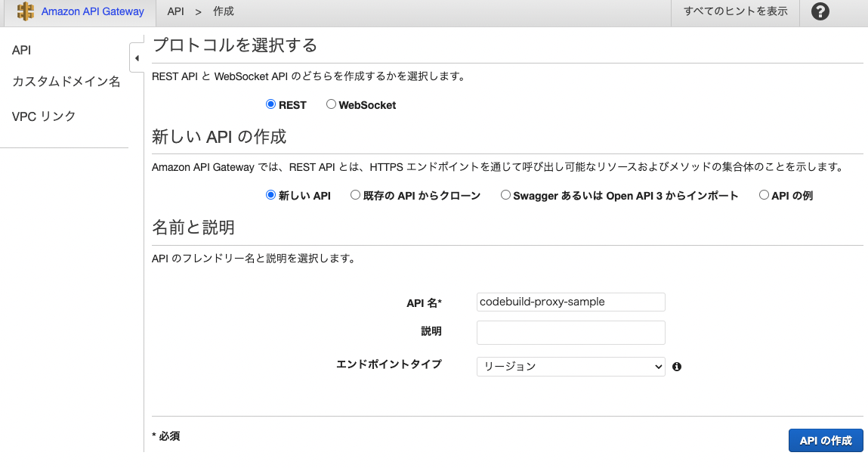Viewport: 868px width, 468px height.
Task: Select the API の例 option
Action: pos(764,195)
